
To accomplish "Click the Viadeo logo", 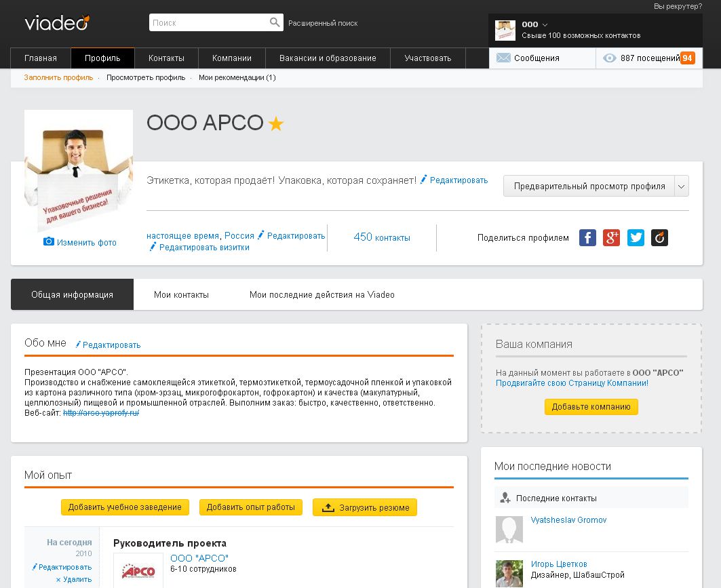I will [x=56, y=22].
